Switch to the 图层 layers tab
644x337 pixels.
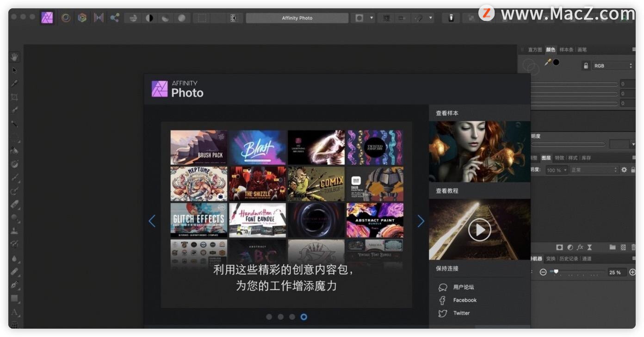coord(546,158)
